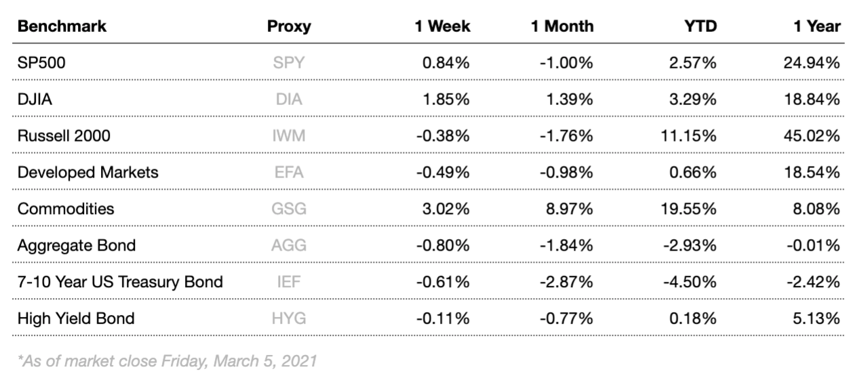Image resolution: width=868 pixels, height=378 pixels.
Task: Click the Commodities benchmark label
Action: [66, 209]
